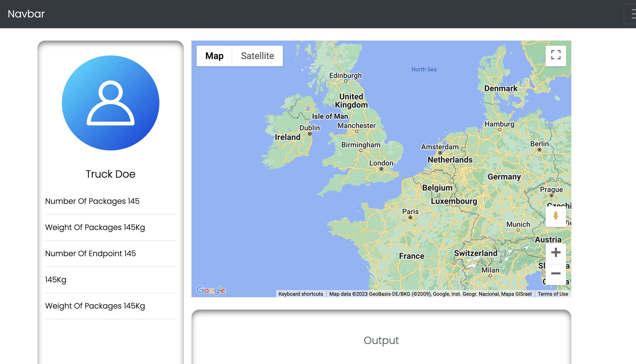This screenshot has width=636, height=364.
Task: Click the Street View pegman icon
Action: click(x=556, y=216)
